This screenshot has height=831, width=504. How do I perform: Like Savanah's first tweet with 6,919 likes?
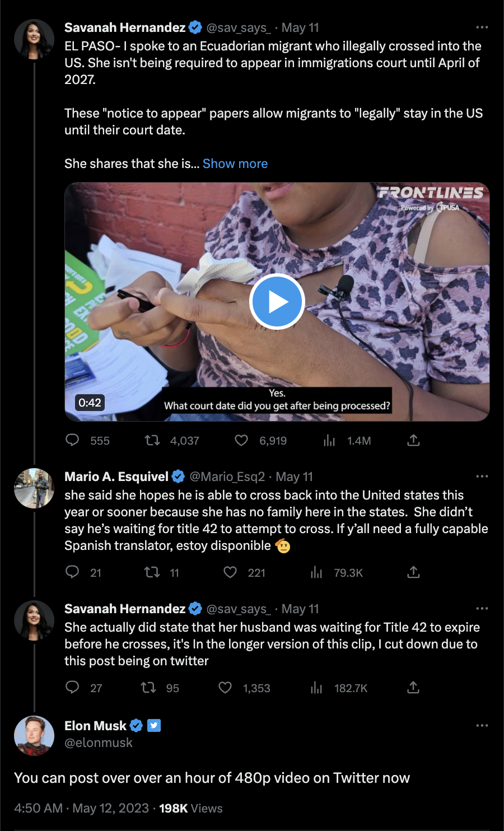pyautogui.click(x=241, y=441)
